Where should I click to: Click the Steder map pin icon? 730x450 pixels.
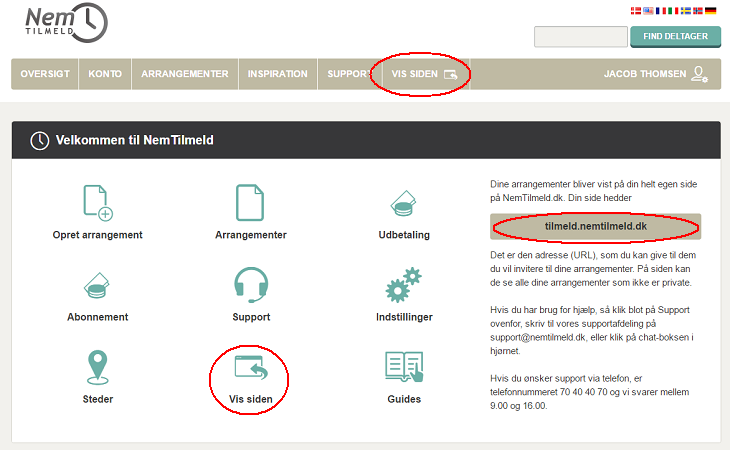point(98,367)
